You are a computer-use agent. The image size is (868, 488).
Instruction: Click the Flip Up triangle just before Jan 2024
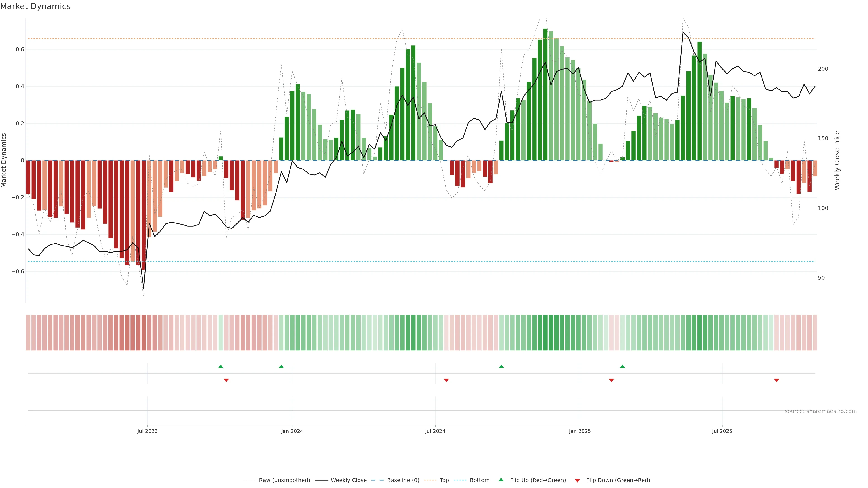[281, 366]
